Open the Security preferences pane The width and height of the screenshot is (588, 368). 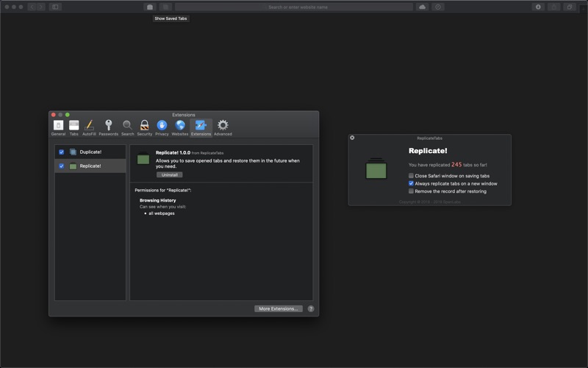tap(144, 127)
